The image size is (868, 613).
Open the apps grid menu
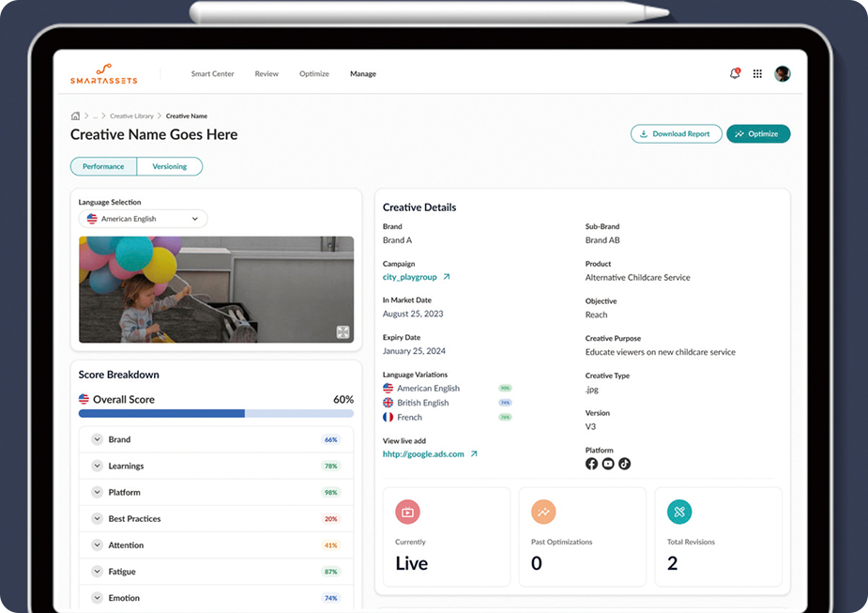click(x=757, y=73)
